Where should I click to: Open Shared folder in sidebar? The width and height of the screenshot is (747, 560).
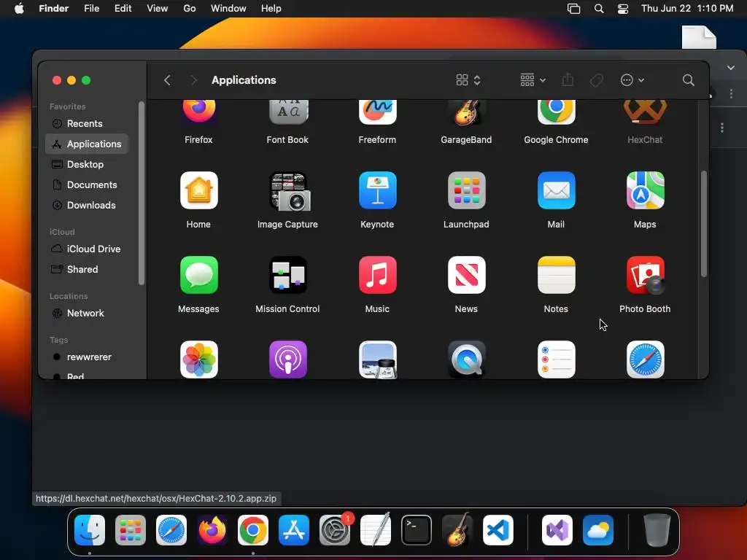(87, 270)
